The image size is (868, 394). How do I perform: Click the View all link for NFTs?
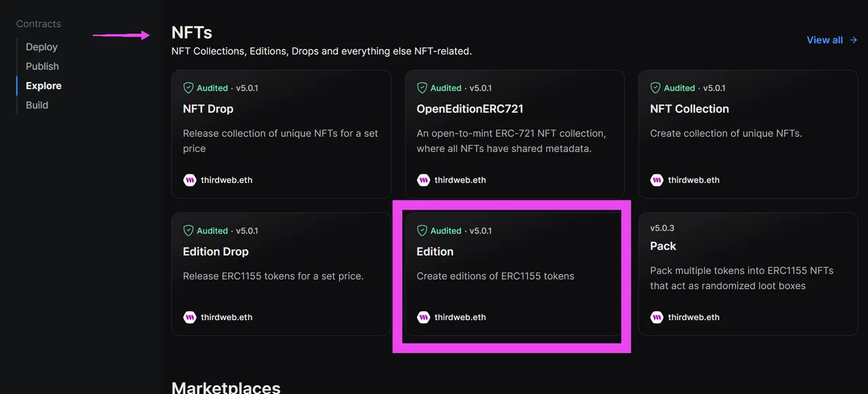point(825,40)
